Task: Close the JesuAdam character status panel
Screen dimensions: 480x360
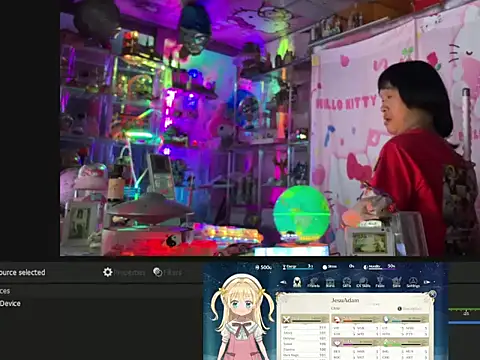Action: point(432,294)
